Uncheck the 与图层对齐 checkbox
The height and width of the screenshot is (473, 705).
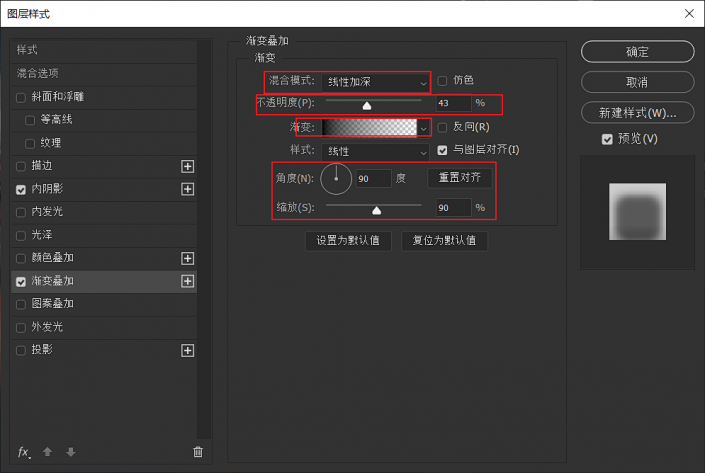pos(443,150)
